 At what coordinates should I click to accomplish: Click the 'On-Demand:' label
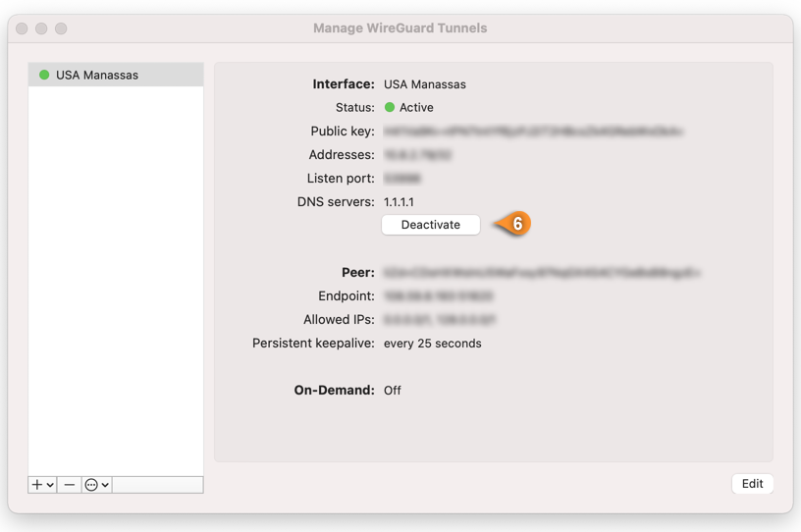[334, 391]
